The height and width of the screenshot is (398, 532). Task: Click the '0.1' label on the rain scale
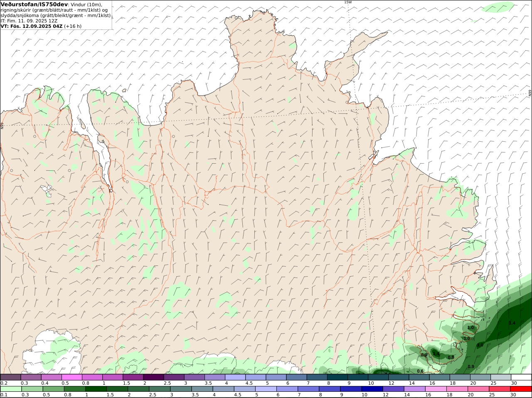(4, 395)
